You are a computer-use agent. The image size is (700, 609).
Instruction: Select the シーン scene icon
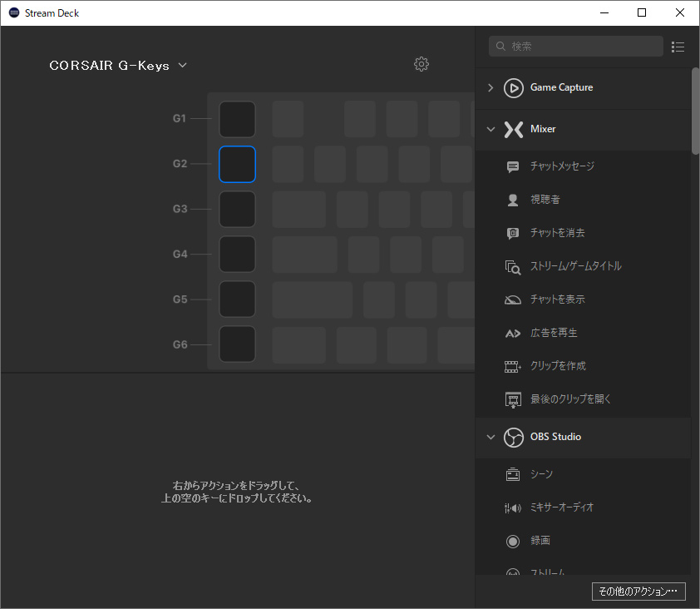(513, 474)
